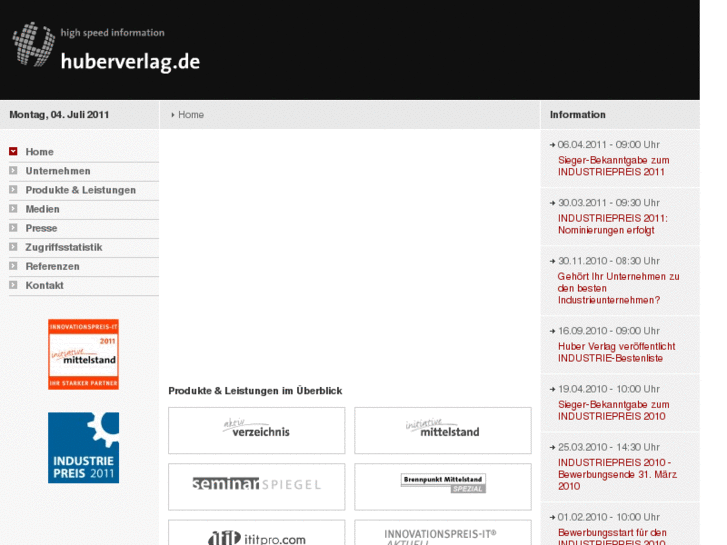Viewport: 727px width, 545px height.
Task: Click the arrow icon beside Unternehmen
Action: click(13, 170)
